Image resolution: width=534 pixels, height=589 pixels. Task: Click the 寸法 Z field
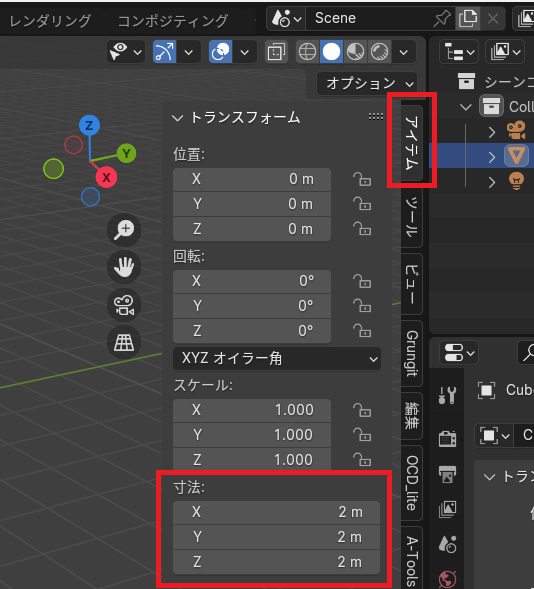pos(276,562)
